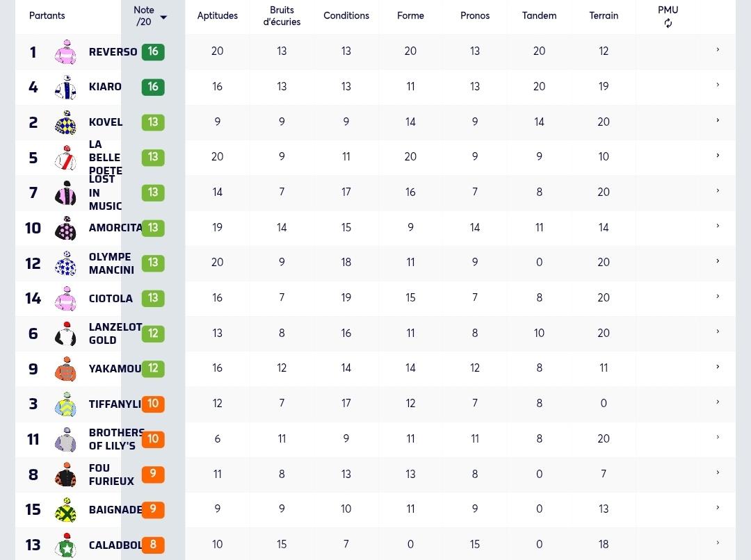Expand Ciotola row details chevron

[x=718, y=296]
